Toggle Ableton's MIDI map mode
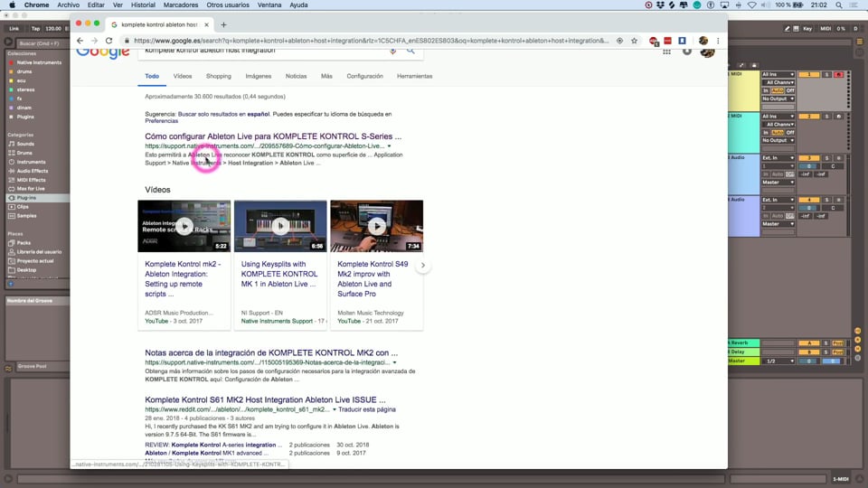This screenshot has height=488, width=868. [x=826, y=28]
